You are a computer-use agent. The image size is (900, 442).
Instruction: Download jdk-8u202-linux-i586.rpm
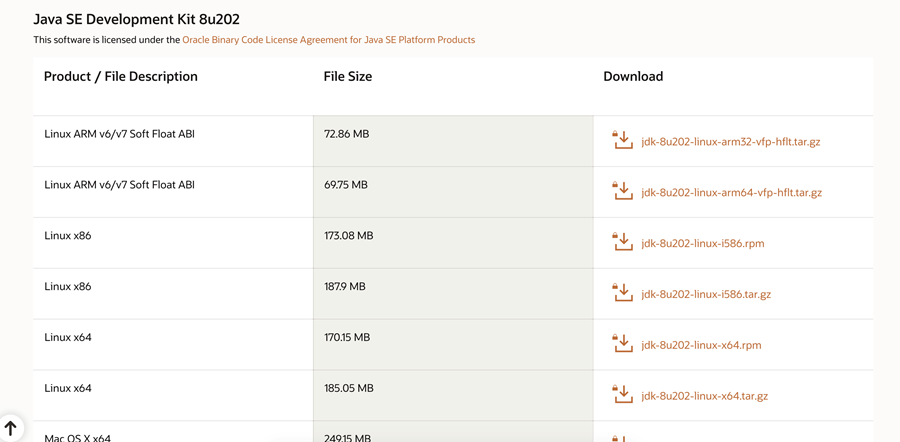(x=703, y=244)
